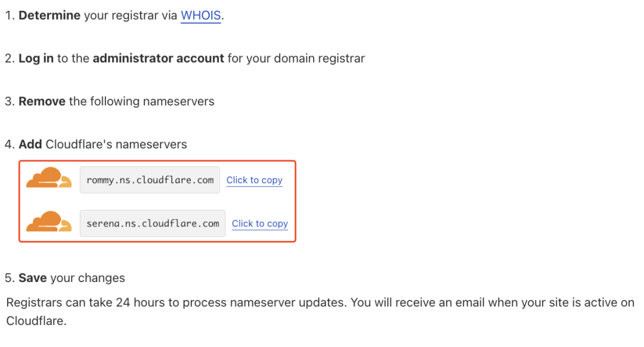Viewport: 644px width, 347px height.
Task: Click the bold word Add
Action: [30, 144]
